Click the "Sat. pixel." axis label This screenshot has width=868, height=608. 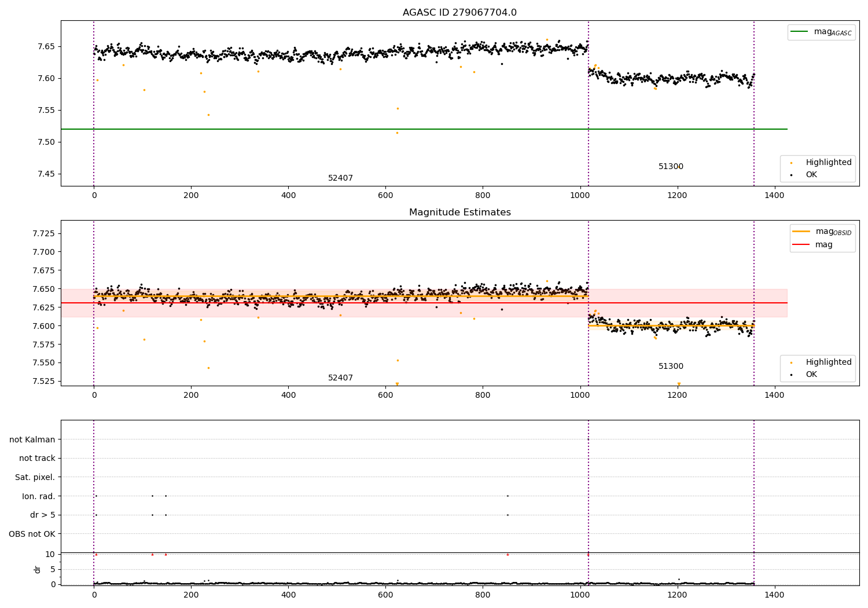[x=35, y=477]
